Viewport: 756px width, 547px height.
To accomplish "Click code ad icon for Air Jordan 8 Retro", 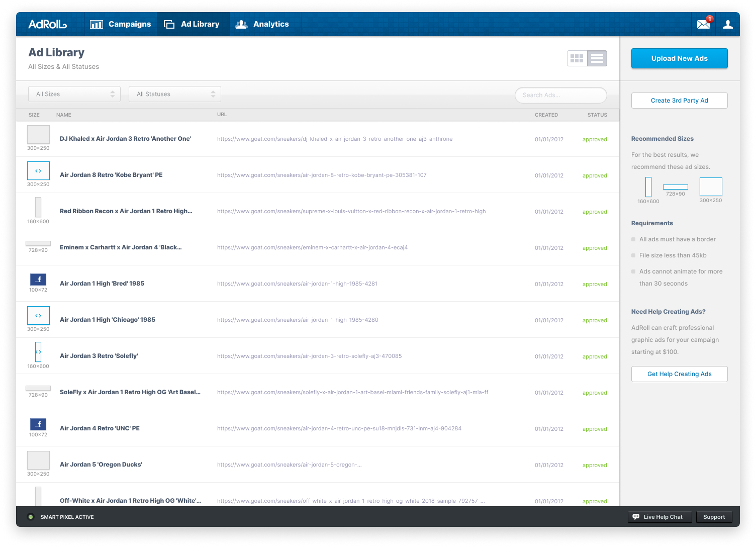I will 38,171.
